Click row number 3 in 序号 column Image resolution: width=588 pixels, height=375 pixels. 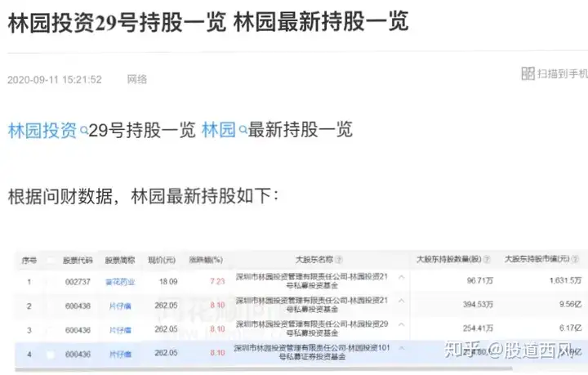click(29, 330)
